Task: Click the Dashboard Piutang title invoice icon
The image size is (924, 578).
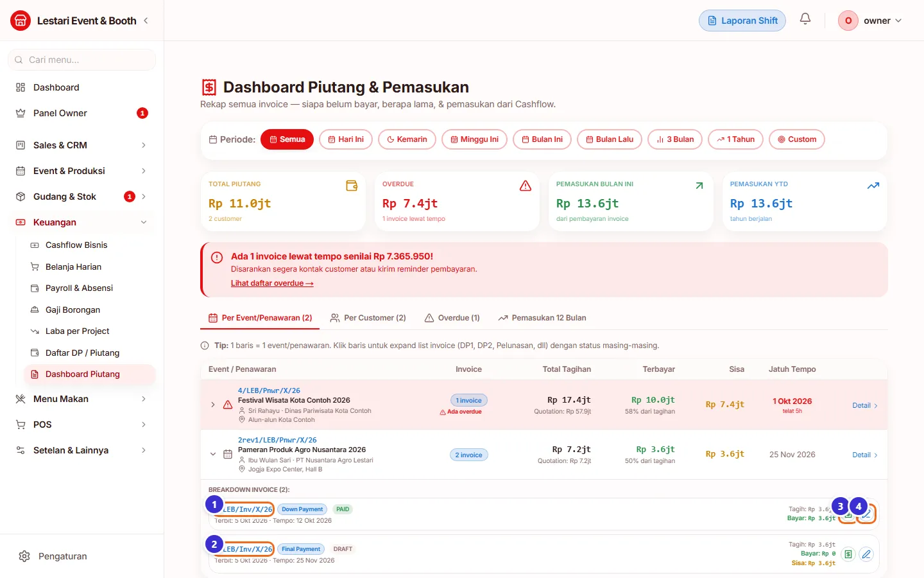Action: click(x=209, y=87)
